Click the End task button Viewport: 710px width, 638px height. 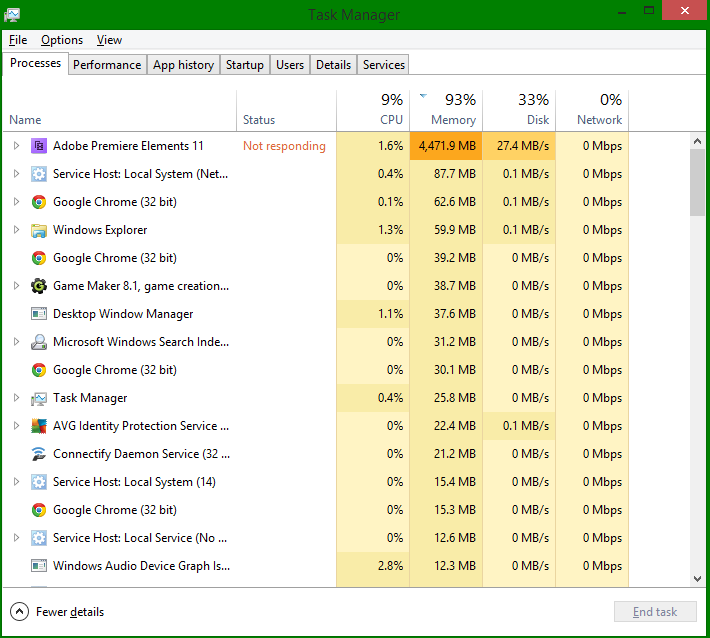(x=655, y=612)
